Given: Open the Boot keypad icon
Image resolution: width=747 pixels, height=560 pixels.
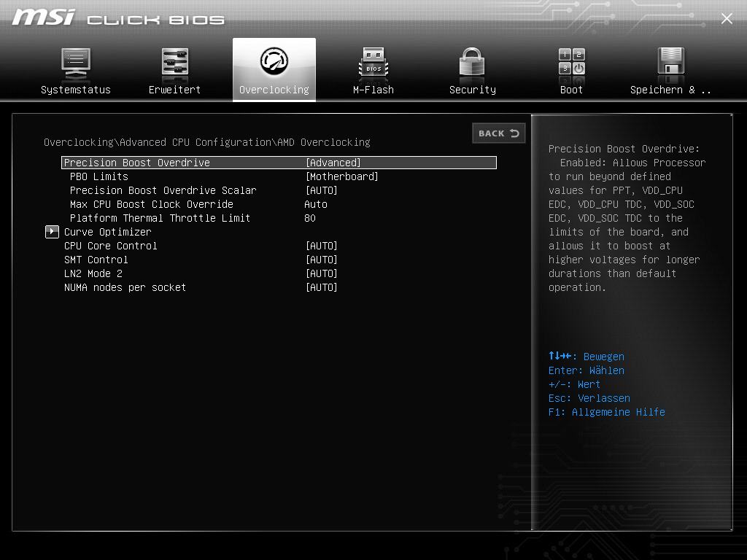Looking at the screenshot, I should click(x=571, y=61).
